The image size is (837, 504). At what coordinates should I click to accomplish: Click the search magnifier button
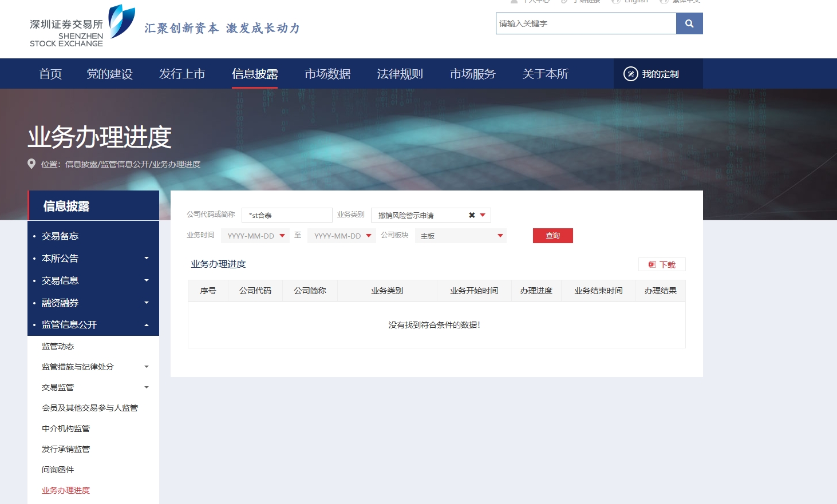[x=689, y=23]
